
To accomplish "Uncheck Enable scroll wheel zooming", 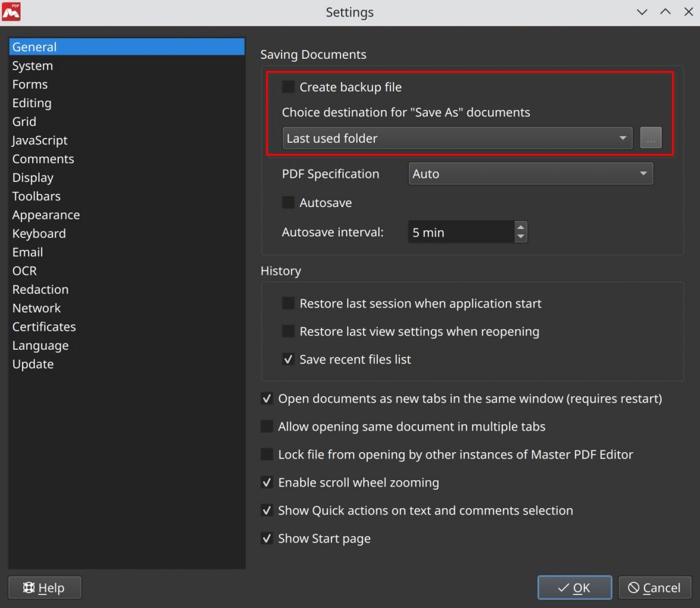I will (x=267, y=482).
